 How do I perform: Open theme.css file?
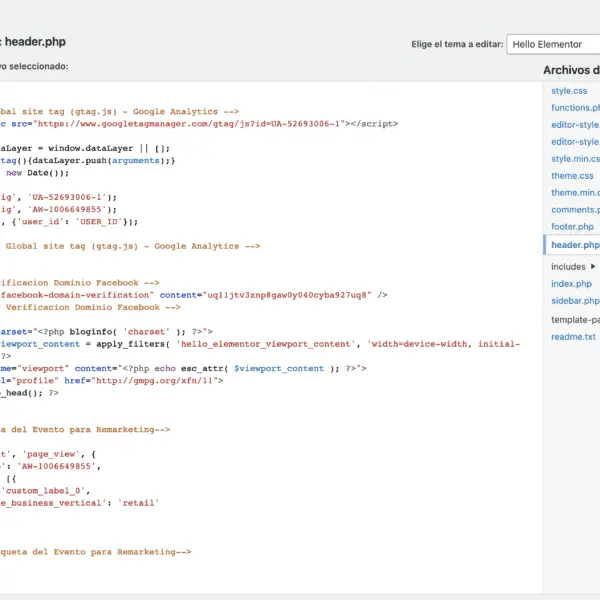(572, 176)
